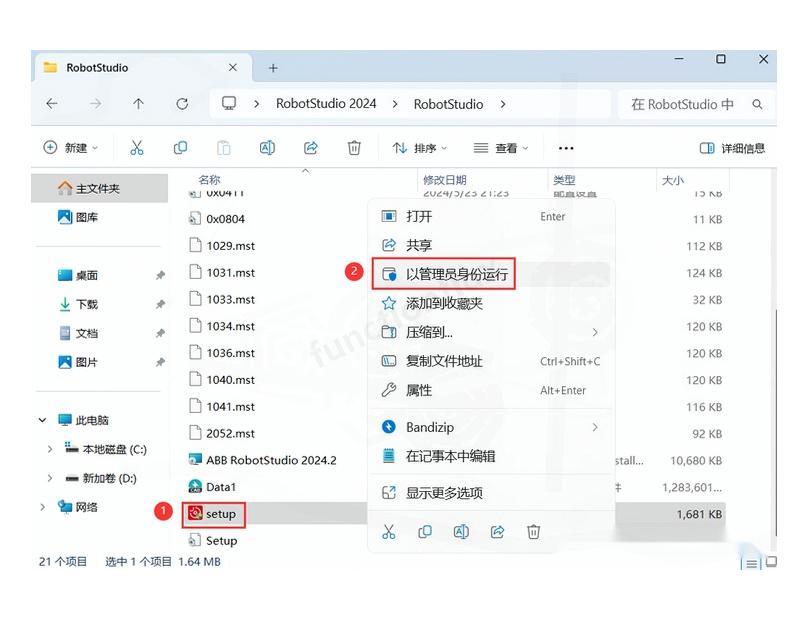Go up one folder level arrow
This screenshot has width=808, height=621.
[138, 104]
